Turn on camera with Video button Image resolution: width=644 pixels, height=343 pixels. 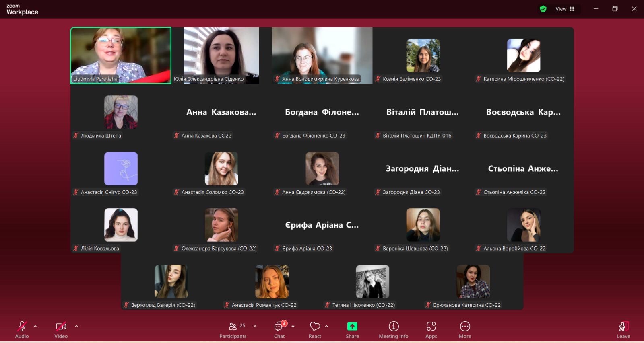pyautogui.click(x=61, y=329)
